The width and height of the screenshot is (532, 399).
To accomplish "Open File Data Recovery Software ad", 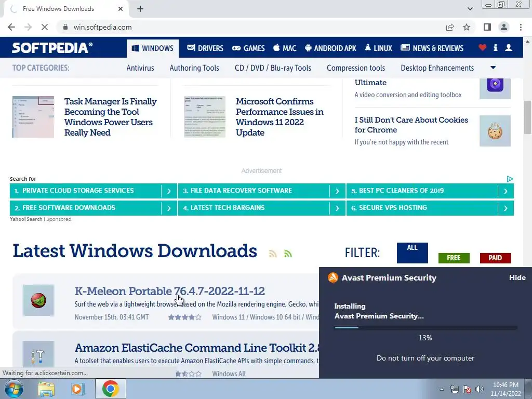I will [241, 191].
